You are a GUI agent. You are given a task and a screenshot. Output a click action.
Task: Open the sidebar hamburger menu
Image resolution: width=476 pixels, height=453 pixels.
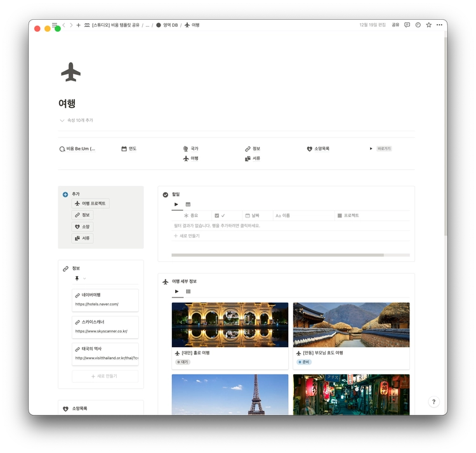(55, 25)
